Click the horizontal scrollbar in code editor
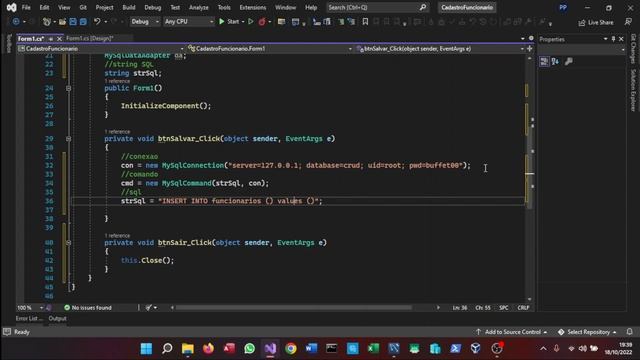The width and height of the screenshot is (640, 360). 293,307
